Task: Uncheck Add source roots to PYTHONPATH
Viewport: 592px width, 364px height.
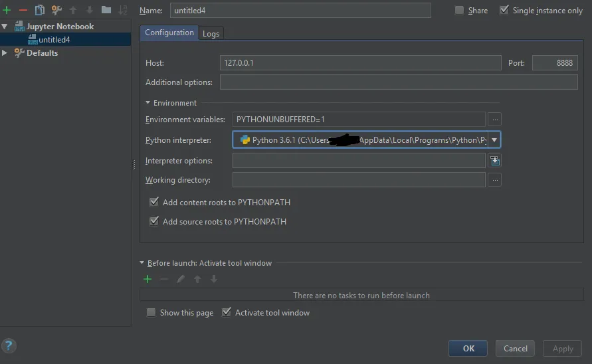Action: click(x=153, y=221)
